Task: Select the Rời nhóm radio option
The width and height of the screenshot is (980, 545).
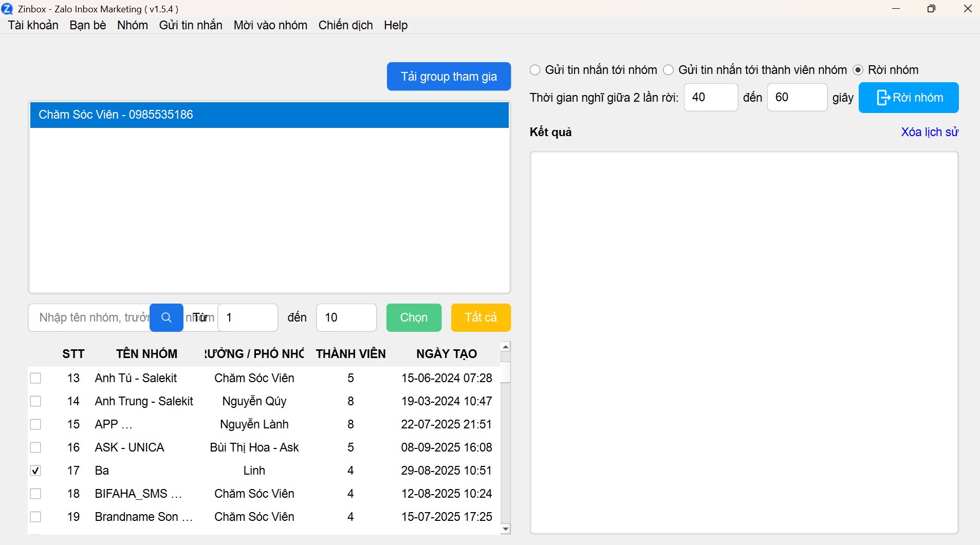Action: tap(858, 70)
